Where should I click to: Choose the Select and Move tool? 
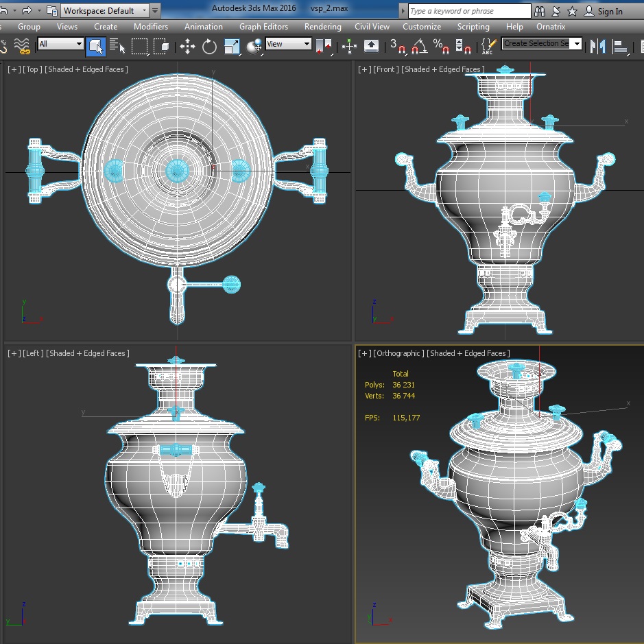[187, 46]
